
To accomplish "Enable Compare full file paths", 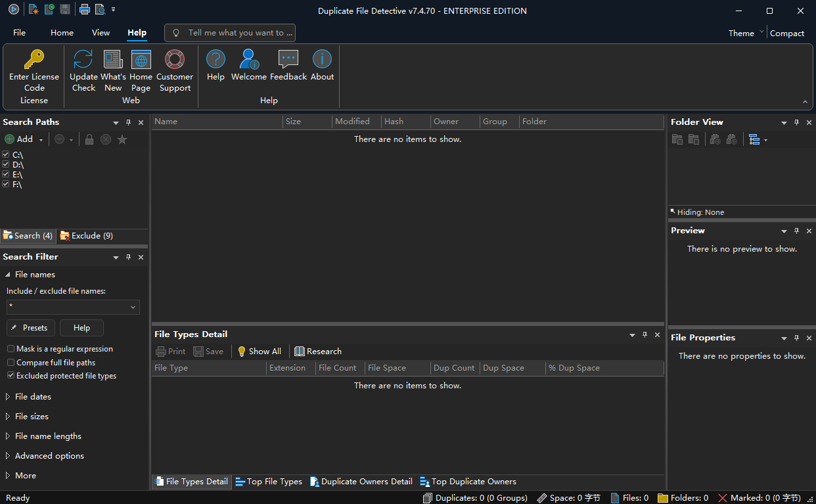I will pyautogui.click(x=11, y=363).
